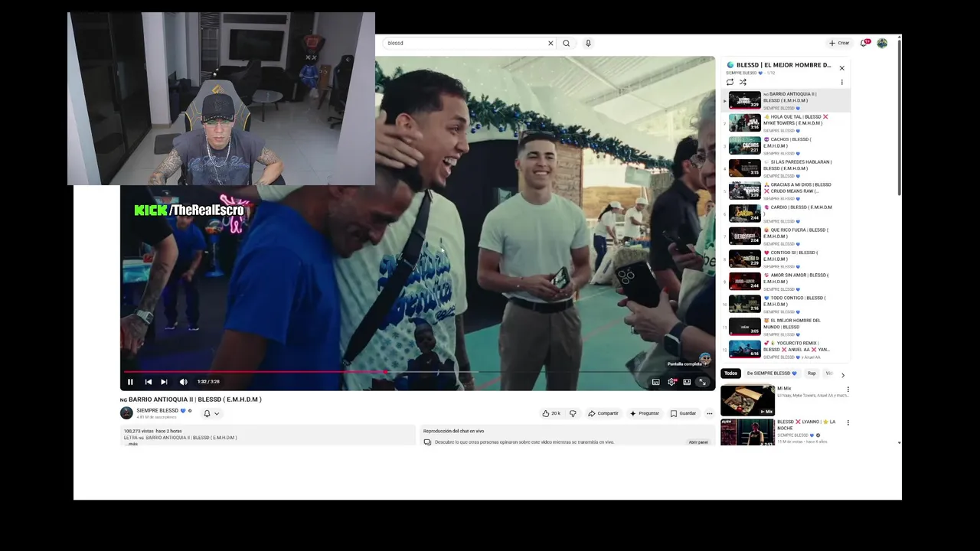Viewport: 980px width, 551px height.
Task: Play CACHOS from the playlist
Action: (786, 145)
